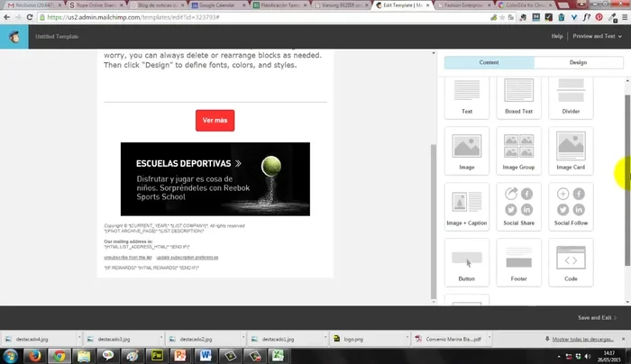The height and width of the screenshot is (364, 631).
Task: Click the content blocks panel scrollbar
Action: [x=627, y=180]
